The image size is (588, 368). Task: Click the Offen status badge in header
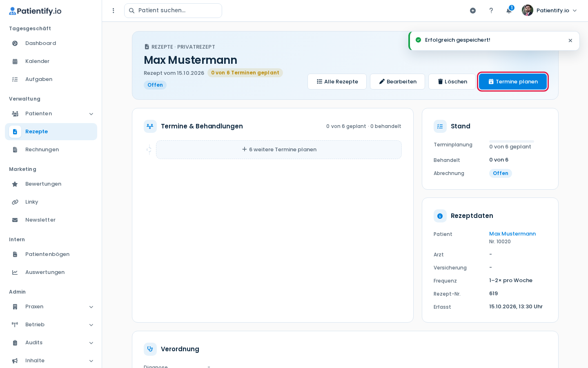[x=155, y=85]
